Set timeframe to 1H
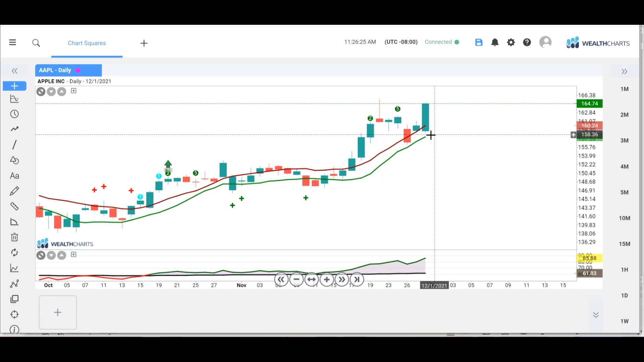The height and width of the screenshot is (362, 644). pos(624,270)
